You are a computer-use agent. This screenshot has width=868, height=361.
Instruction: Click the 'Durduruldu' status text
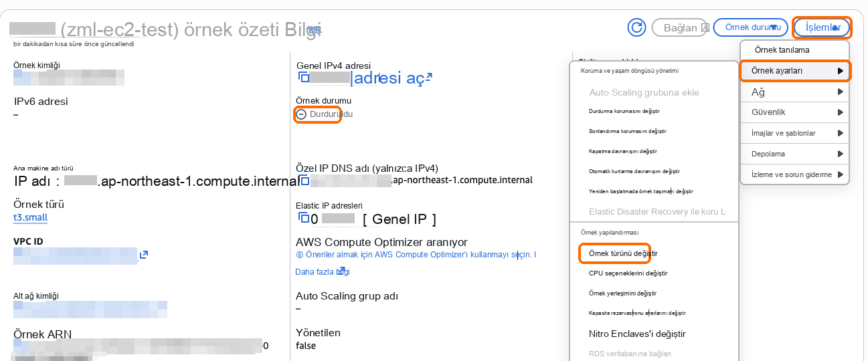pyautogui.click(x=331, y=114)
